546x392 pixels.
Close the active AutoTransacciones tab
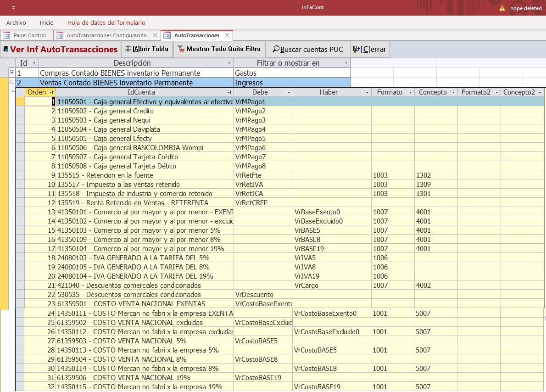tap(227, 35)
